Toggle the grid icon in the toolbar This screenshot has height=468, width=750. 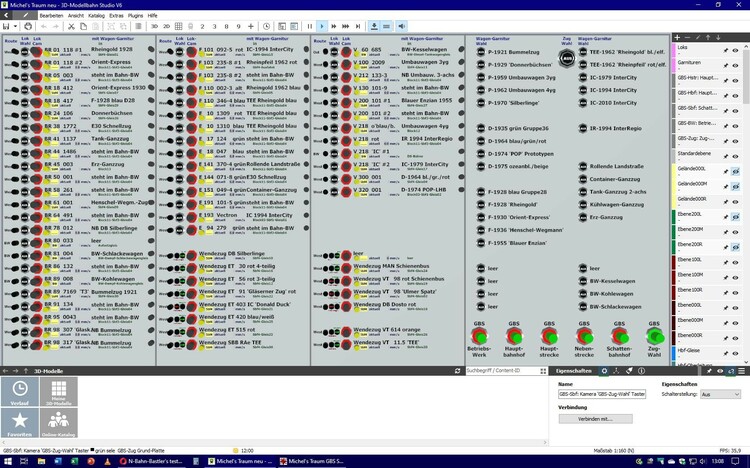pyautogui.click(x=178, y=26)
